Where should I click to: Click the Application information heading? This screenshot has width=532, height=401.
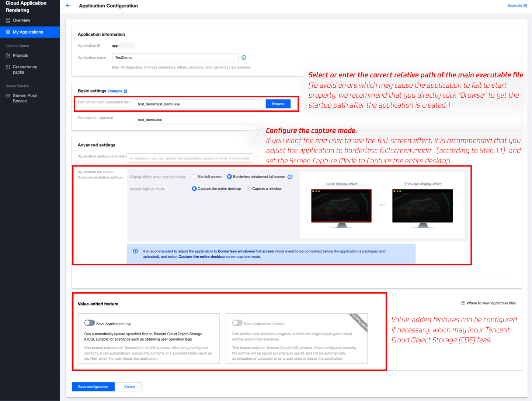click(101, 34)
